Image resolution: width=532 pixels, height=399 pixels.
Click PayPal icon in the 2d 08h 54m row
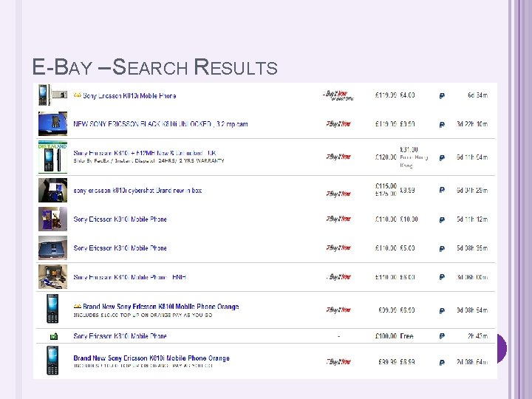coord(442,363)
